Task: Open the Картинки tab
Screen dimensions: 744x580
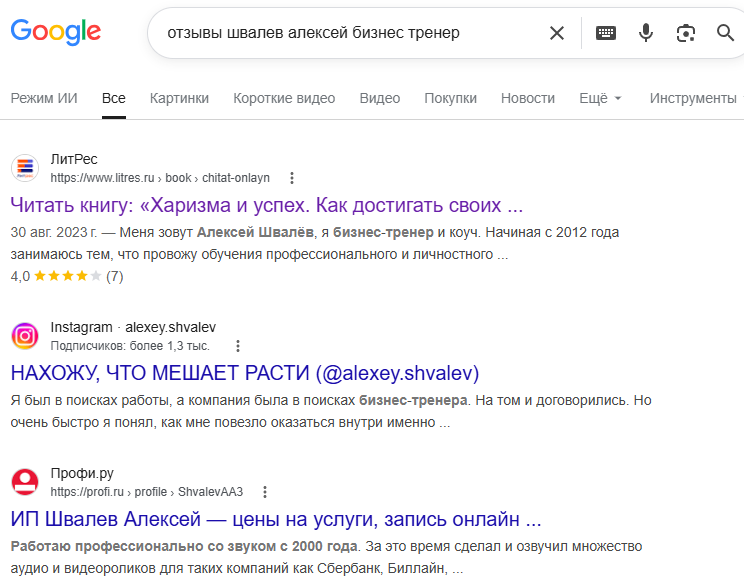Action: 179,98
